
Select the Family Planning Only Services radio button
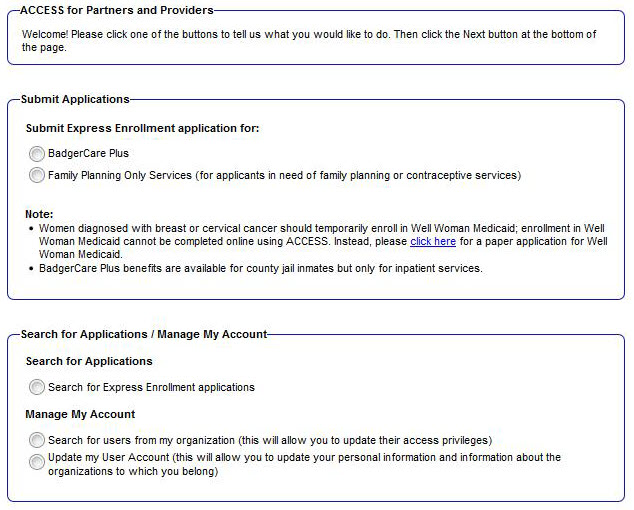(37, 176)
